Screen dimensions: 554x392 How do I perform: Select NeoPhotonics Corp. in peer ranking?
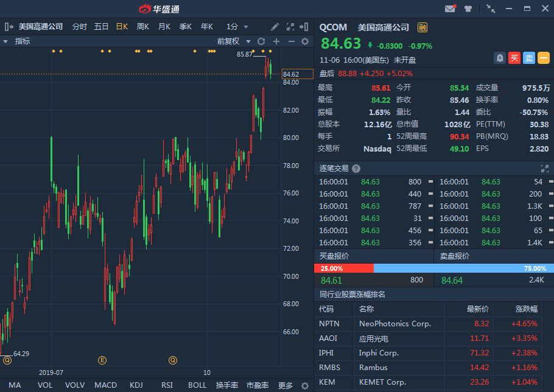point(395,324)
